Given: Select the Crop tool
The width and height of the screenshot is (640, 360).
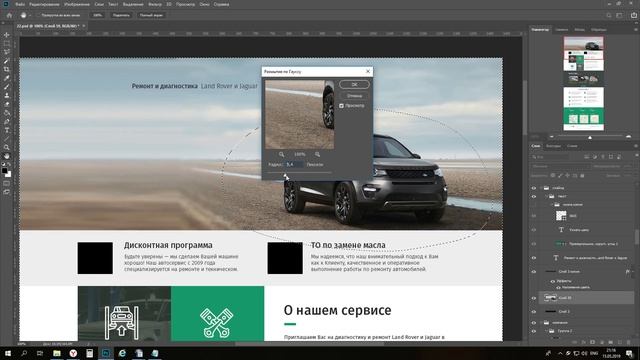Looking at the screenshot, I should tap(7, 69).
